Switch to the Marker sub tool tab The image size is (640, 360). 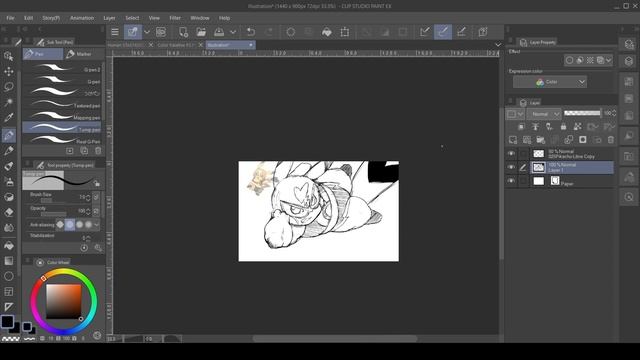pos(84,54)
